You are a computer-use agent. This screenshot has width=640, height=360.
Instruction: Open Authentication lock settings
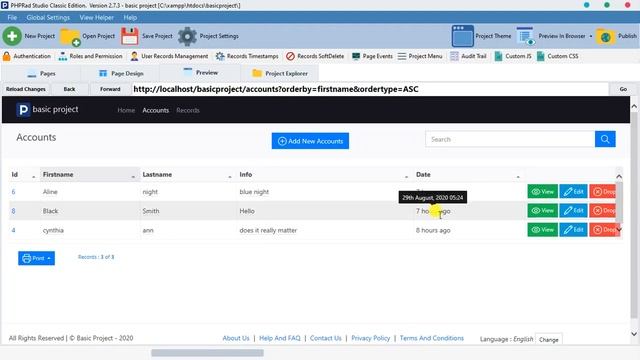27,56
